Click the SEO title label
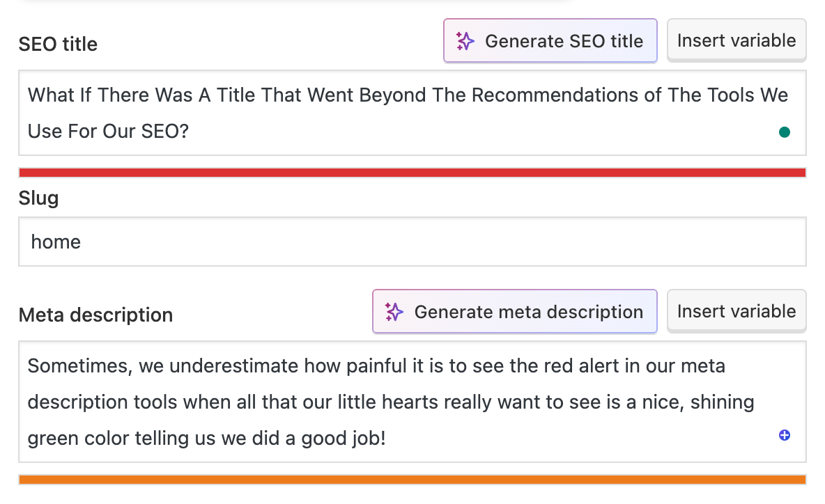825x504 pixels. 58,45
